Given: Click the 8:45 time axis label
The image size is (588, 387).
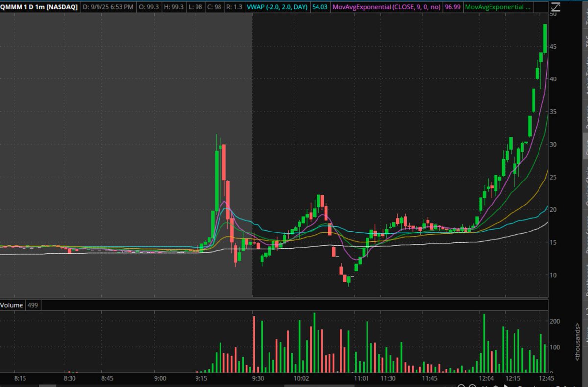Looking at the screenshot, I should coord(107,378).
